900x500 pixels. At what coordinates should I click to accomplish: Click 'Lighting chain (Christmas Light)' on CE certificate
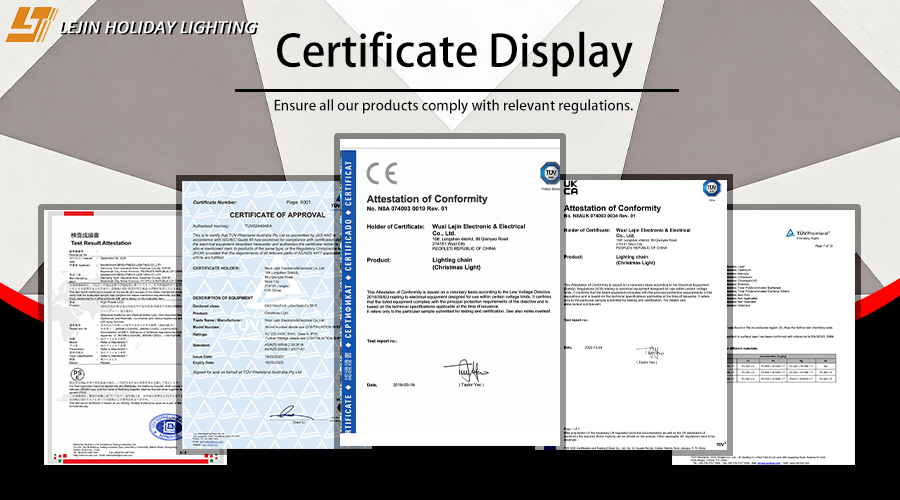456,263
